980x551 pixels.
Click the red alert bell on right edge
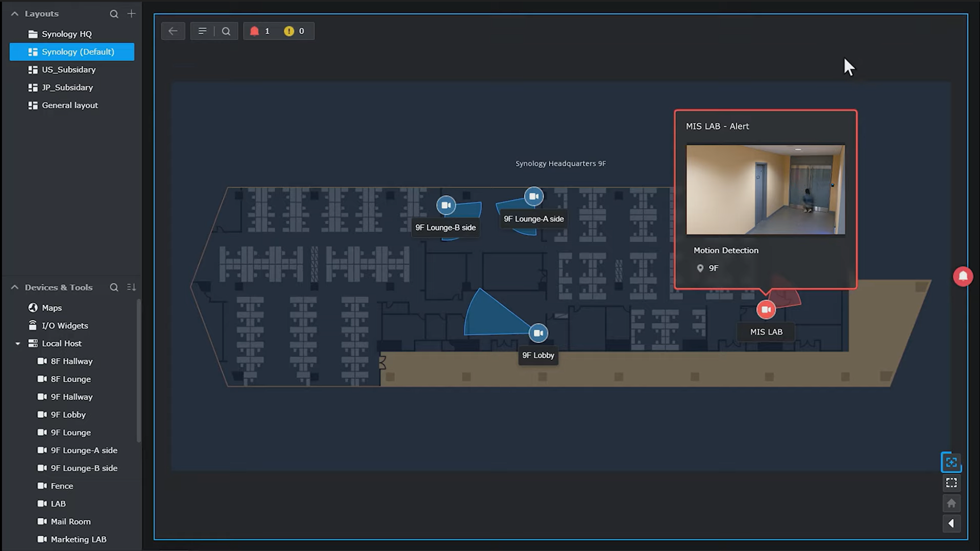tap(963, 277)
